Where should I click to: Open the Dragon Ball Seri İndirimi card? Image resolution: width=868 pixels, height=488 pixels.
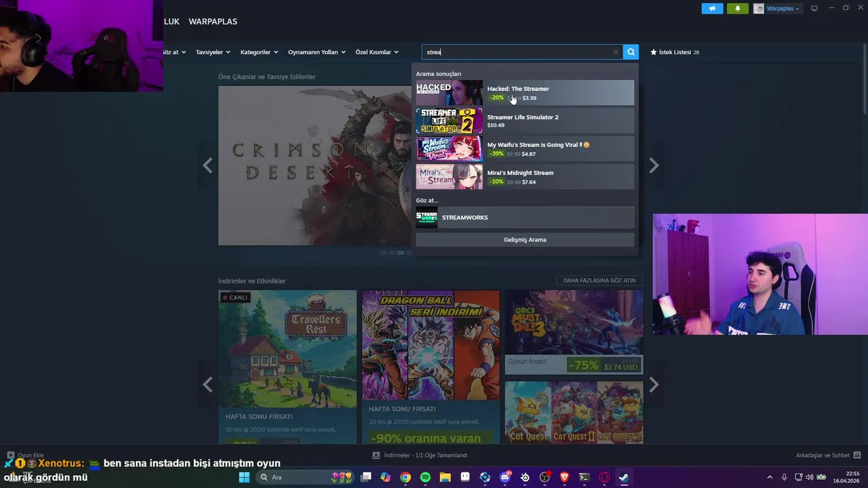click(431, 366)
